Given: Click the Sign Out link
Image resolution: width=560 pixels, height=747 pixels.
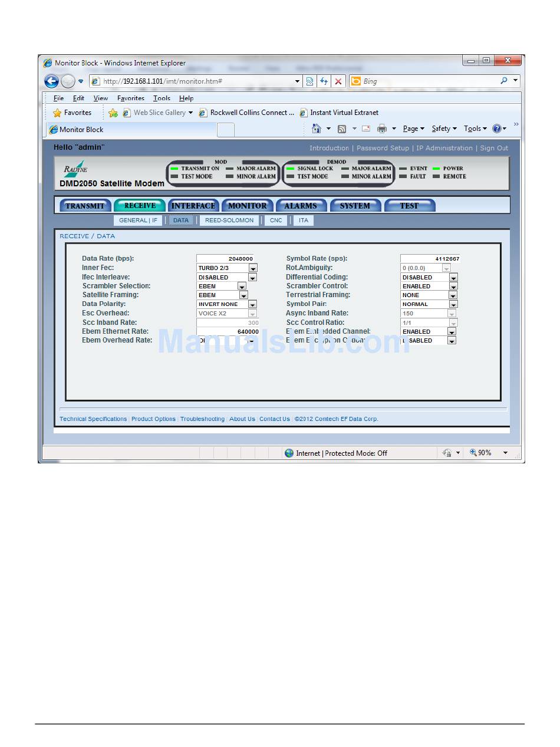Looking at the screenshot, I should (x=494, y=148).
